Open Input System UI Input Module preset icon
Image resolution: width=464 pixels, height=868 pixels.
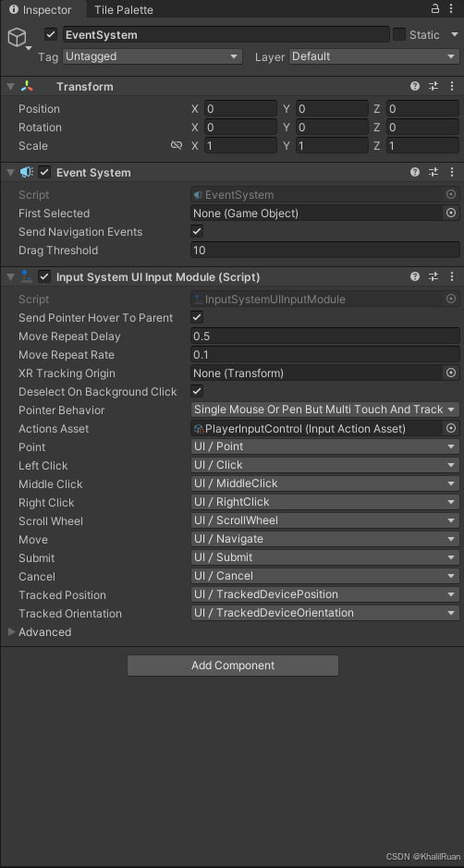(x=433, y=276)
